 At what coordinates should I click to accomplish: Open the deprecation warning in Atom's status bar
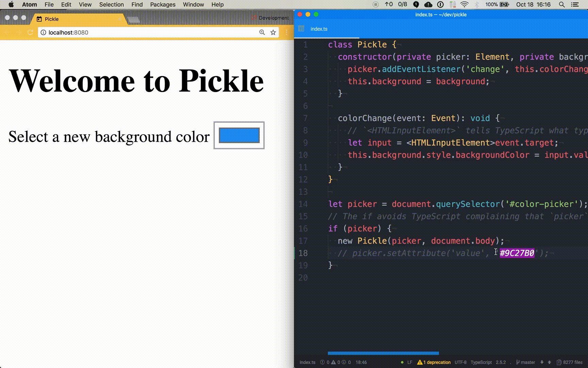point(437,362)
